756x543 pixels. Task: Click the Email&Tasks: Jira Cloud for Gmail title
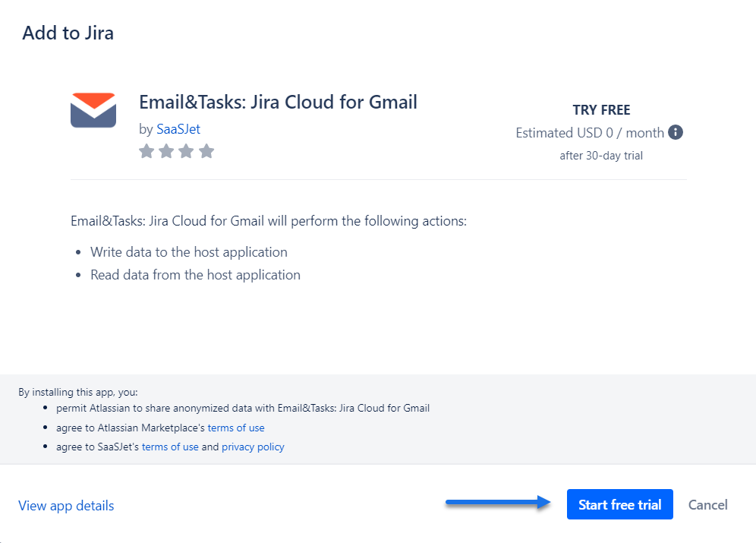278,102
